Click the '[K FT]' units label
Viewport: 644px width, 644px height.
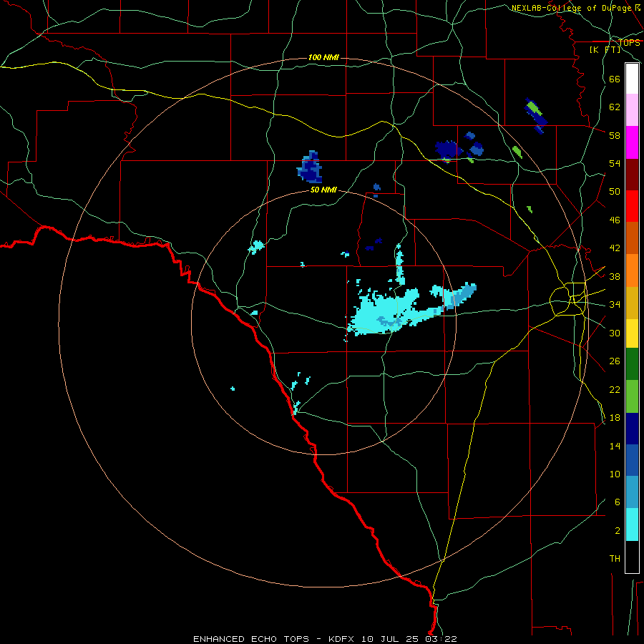[x=605, y=49]
